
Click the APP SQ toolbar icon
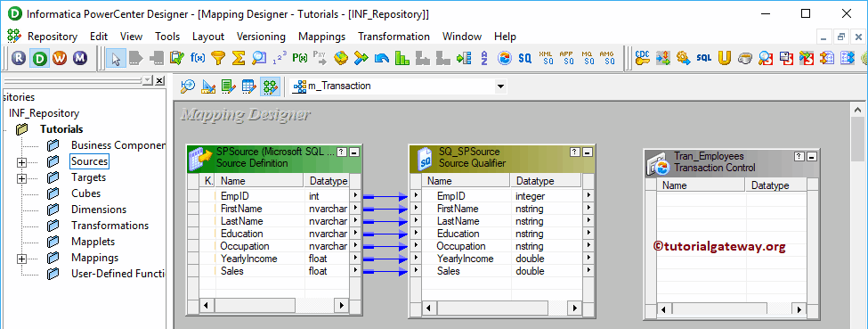[x=567, y=58]
